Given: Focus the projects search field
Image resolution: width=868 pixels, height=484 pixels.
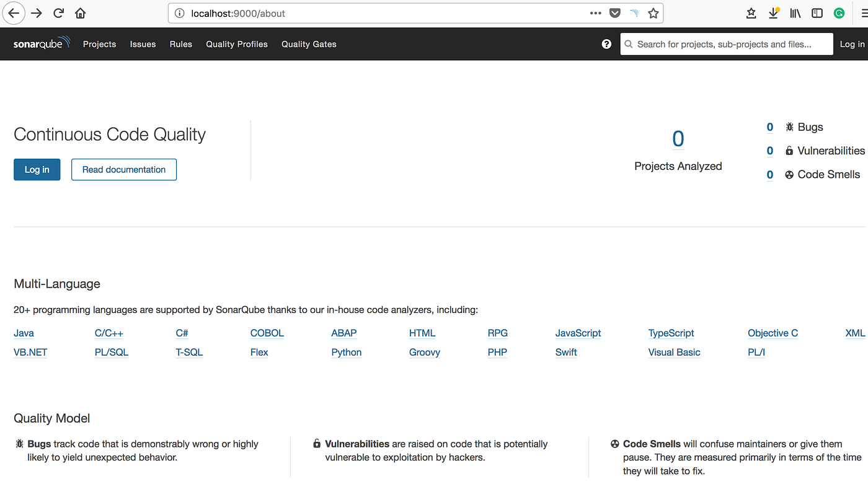Looking at the screenshot, I should click(x=727, y=44).
